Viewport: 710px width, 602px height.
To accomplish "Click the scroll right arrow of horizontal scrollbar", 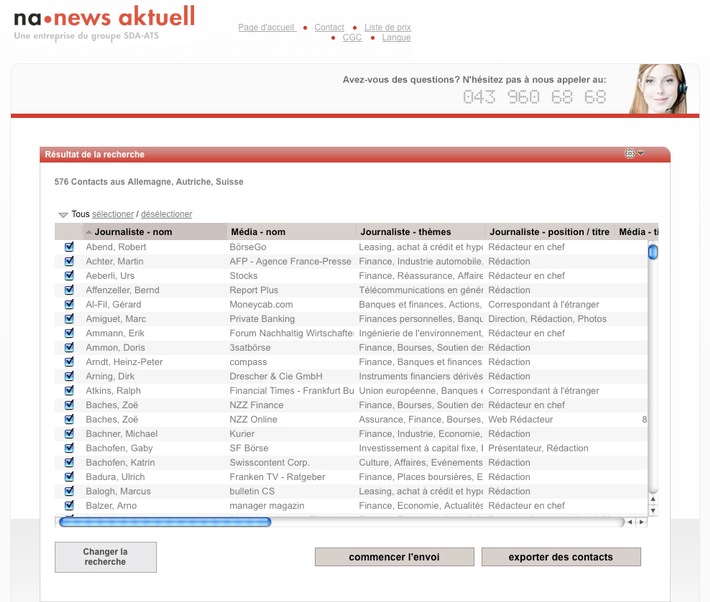I will click(x=641, y=522).
